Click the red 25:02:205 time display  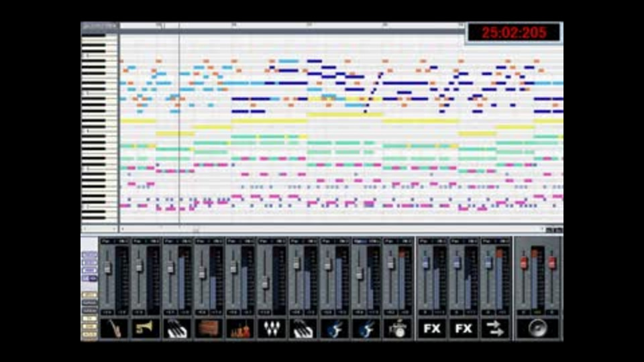pyautogui.click(x=513, y=32)
